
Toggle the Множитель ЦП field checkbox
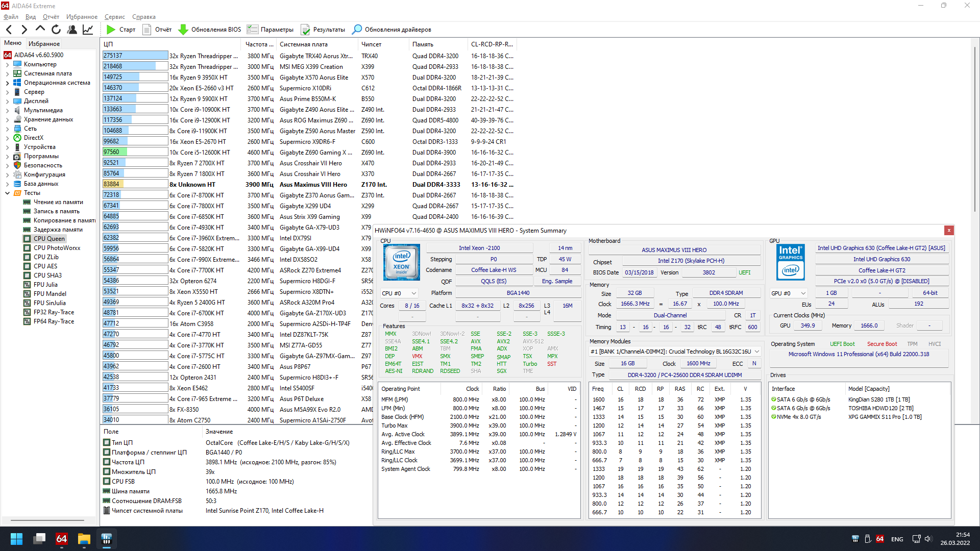(107, 471)
